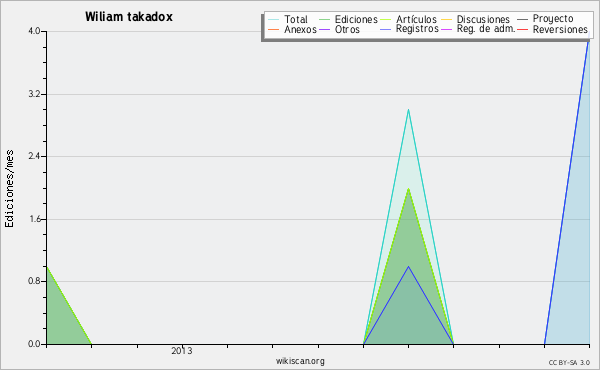Click the chart title Wiliam takadox

(x=129, y=17)
